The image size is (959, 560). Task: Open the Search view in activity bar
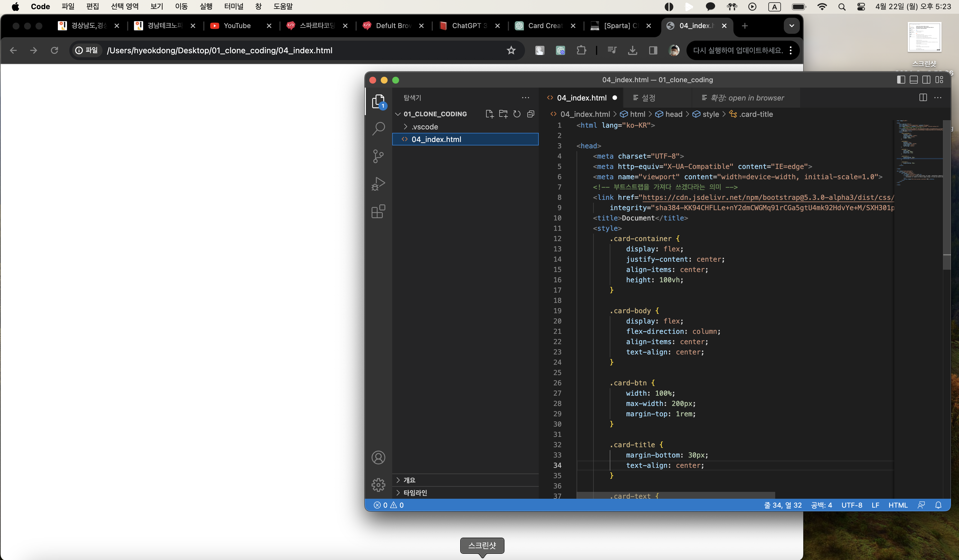pyautogui.click(x=378, y=129)
